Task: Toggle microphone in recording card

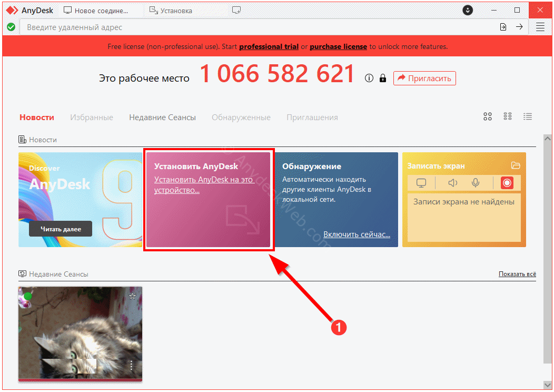Action: [x=476, y=183]
